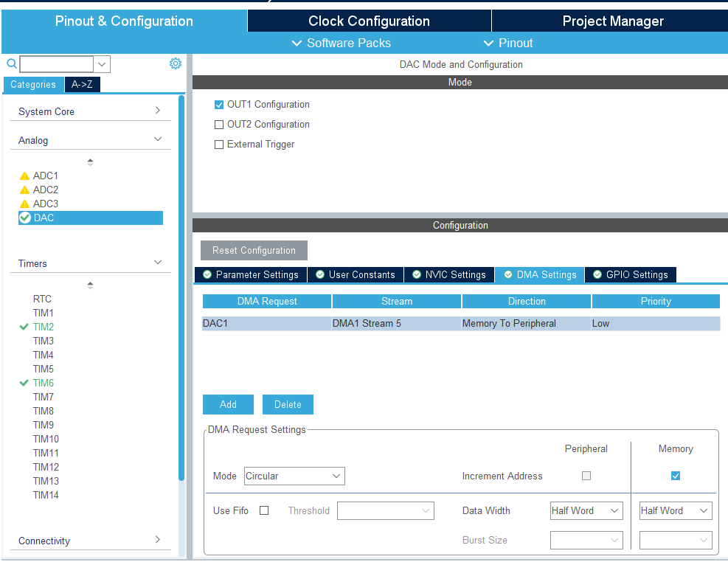Select TIM14 in the Timers list
The image size is (728, 562).
tap(46, 495)
